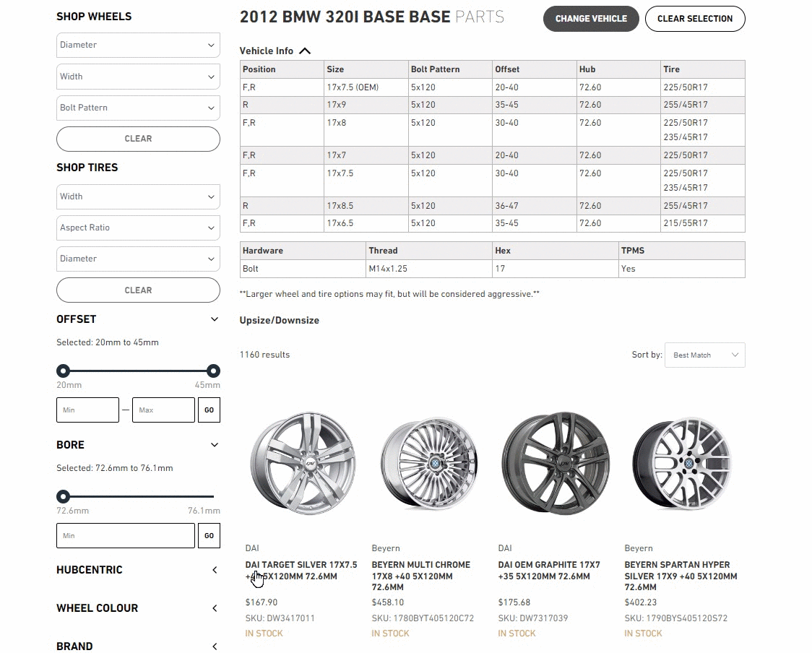
Task: Focus the Offset Max input field
Action: 164,410
